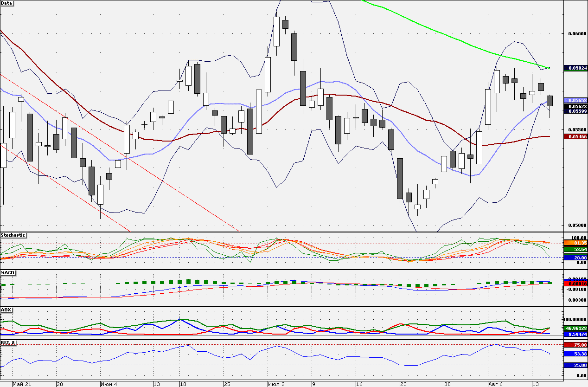Screen dimensions: 588x387
Task: Click the -0.00100 MACD axis label
Action: point(576,289)
